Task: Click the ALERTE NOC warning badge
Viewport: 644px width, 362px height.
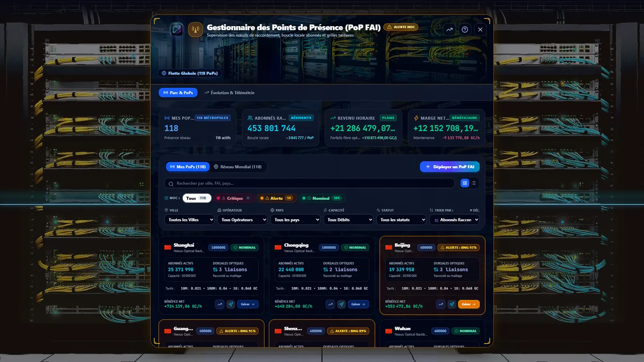Action: click(x=401, y=27)
